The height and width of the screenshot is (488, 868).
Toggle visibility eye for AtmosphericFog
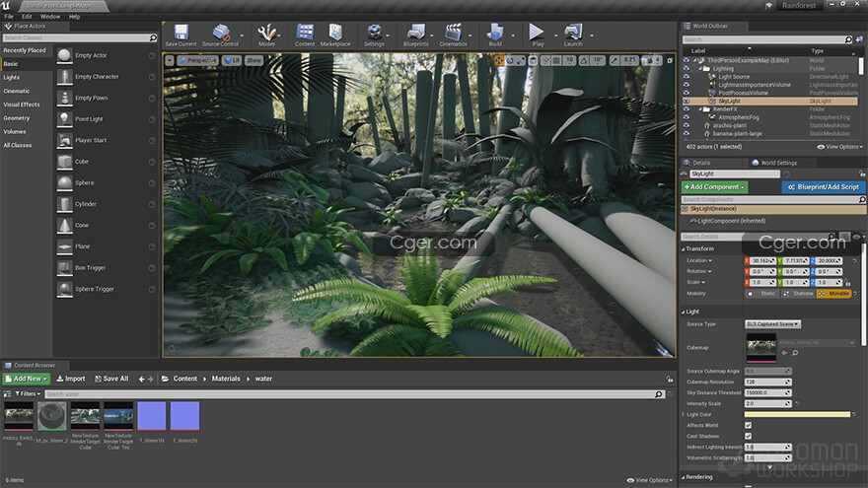point(687,117)
